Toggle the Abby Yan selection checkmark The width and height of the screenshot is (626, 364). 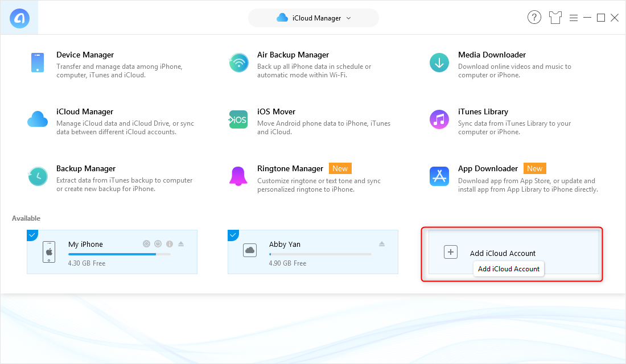(x=232, y=235)
